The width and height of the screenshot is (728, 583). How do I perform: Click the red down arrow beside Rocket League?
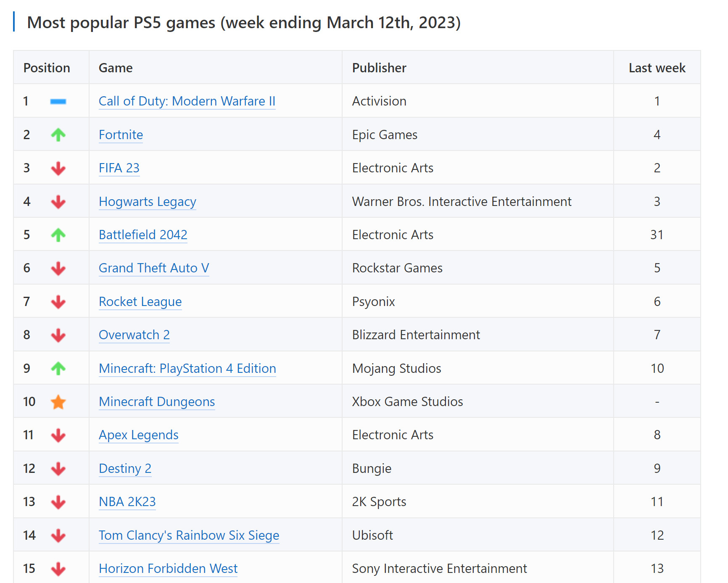pos(58,302)
